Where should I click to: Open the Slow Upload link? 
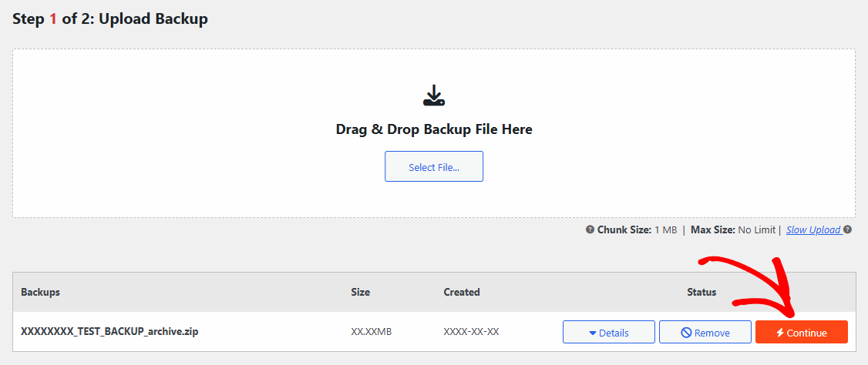pos(813,229)
